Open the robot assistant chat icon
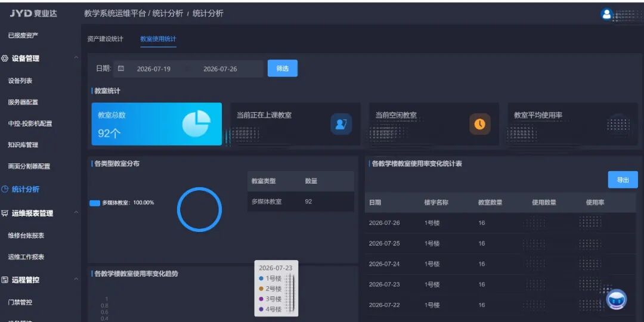 [616, 299]
